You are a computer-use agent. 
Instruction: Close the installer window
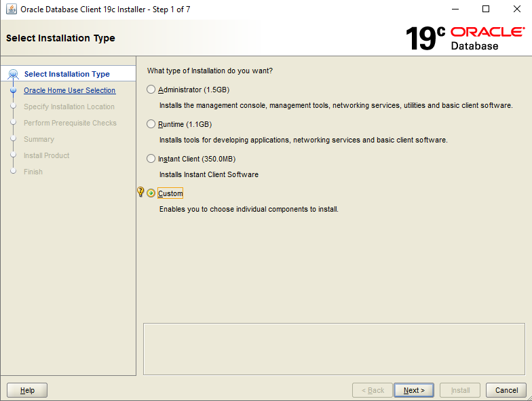(x=517, y=9)
